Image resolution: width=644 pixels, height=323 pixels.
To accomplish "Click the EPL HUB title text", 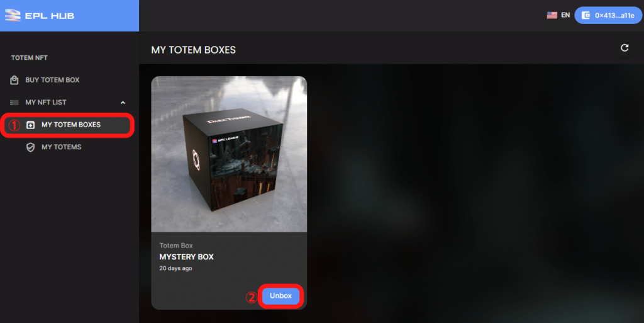I will coord(50,16).
